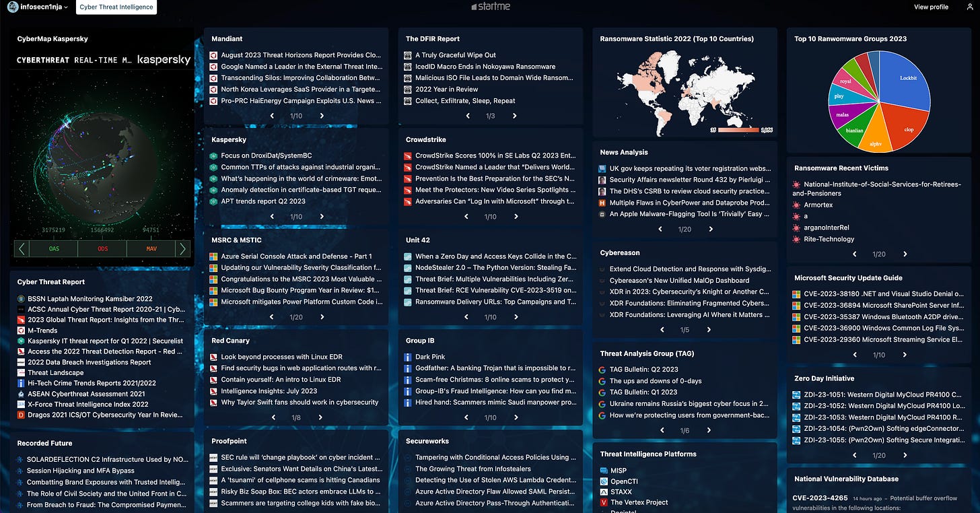Go to next page in Red Canary widget
The width and height of the screenshot is (980, 513).
[320, 417]
